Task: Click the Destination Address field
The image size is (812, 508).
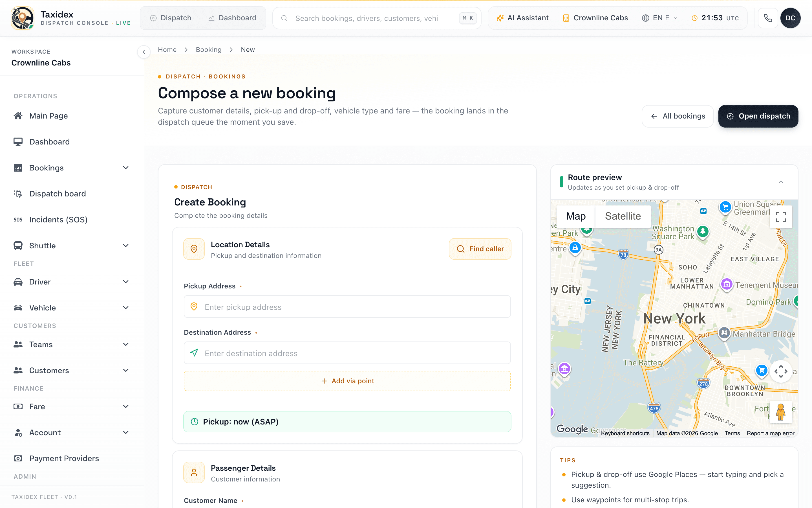Action: coord(347,353)
